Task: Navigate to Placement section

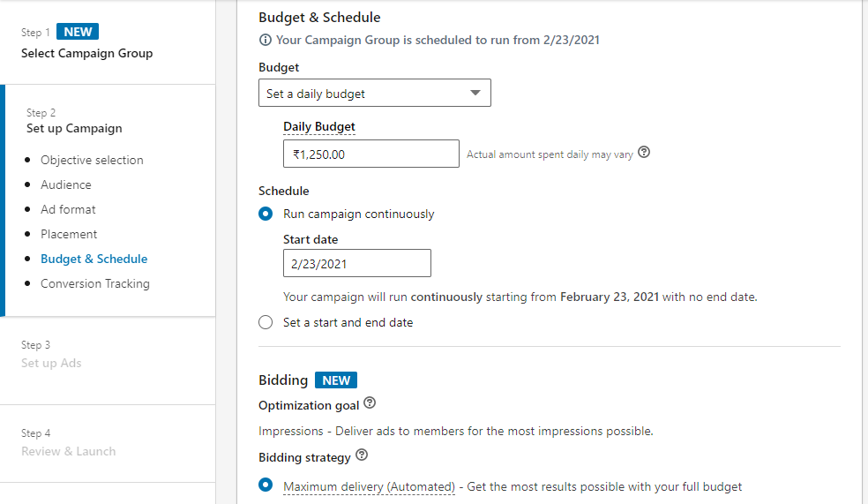Action: pos(69,234)
